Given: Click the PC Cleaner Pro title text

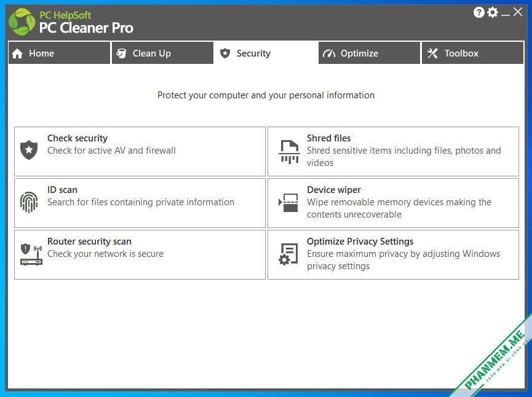Looking at the screenshot, I should coord(86,28).
